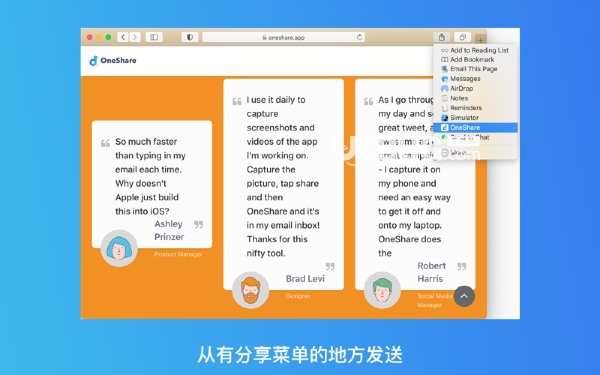
Task: Go forward with Safari's forward arrow
Action: (x=135, y=37)
